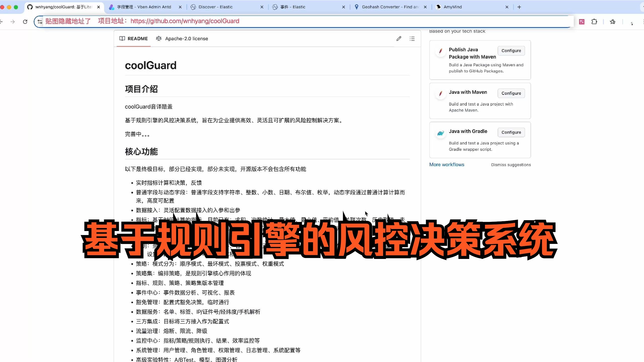
Task: Click the Gradle elephant icon
Action: click(x=440, y=133)
